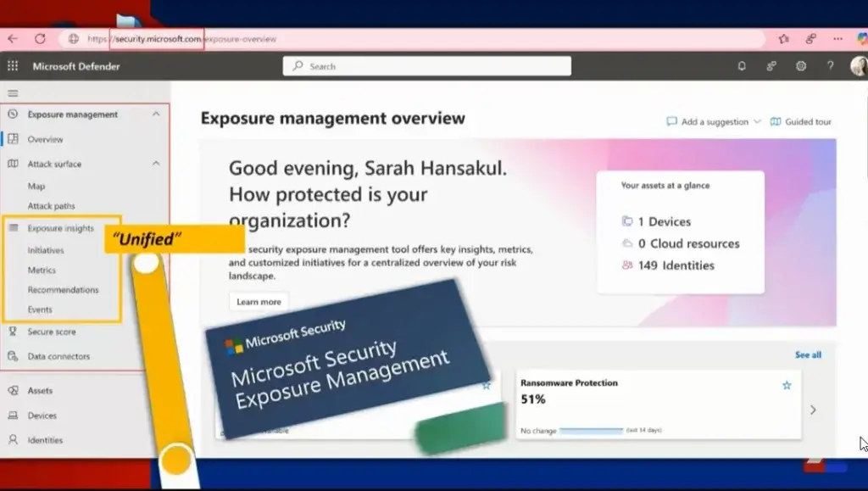Click the No change status text
Screen dimensions: 868x491
(538, 431)
